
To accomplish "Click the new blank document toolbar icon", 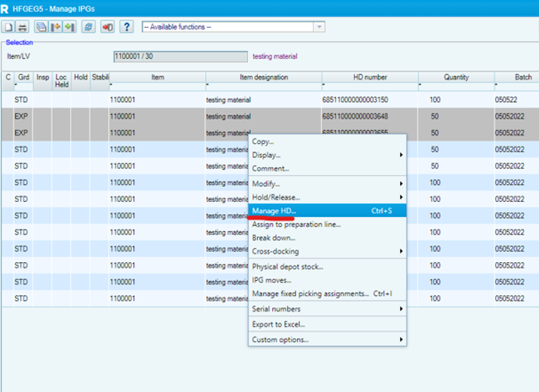I will tap(9, 27).
